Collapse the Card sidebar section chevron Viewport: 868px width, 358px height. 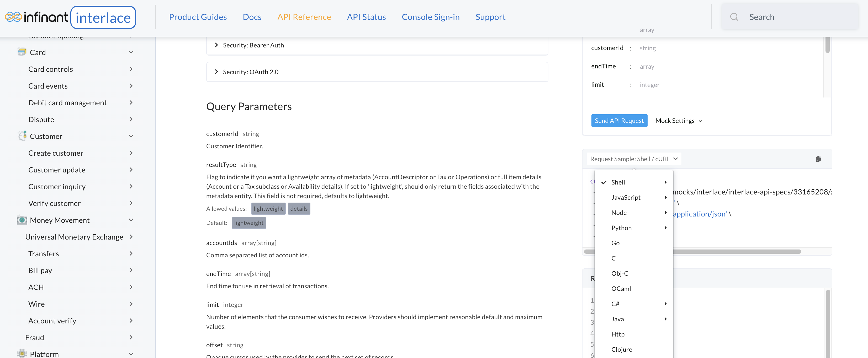coord(131,52)
